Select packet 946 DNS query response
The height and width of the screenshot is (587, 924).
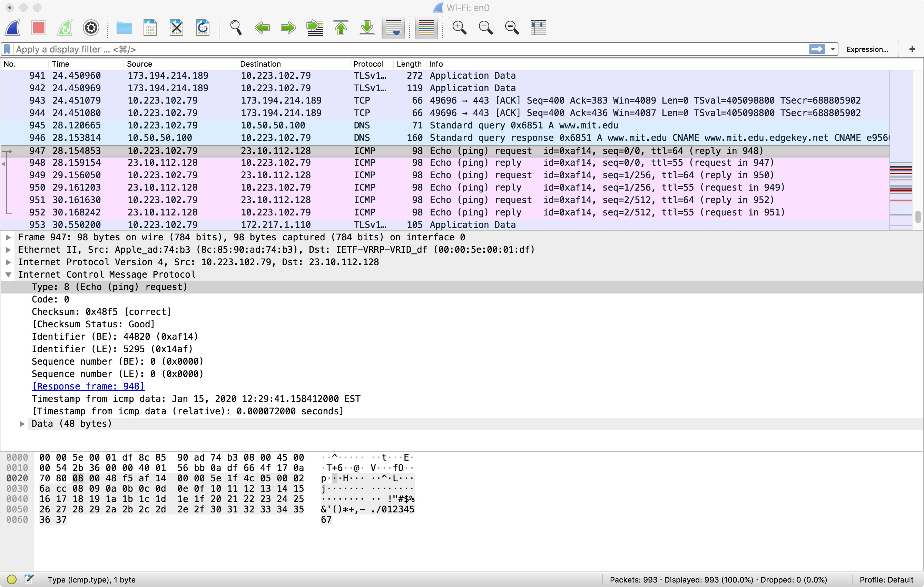[445, 138]
